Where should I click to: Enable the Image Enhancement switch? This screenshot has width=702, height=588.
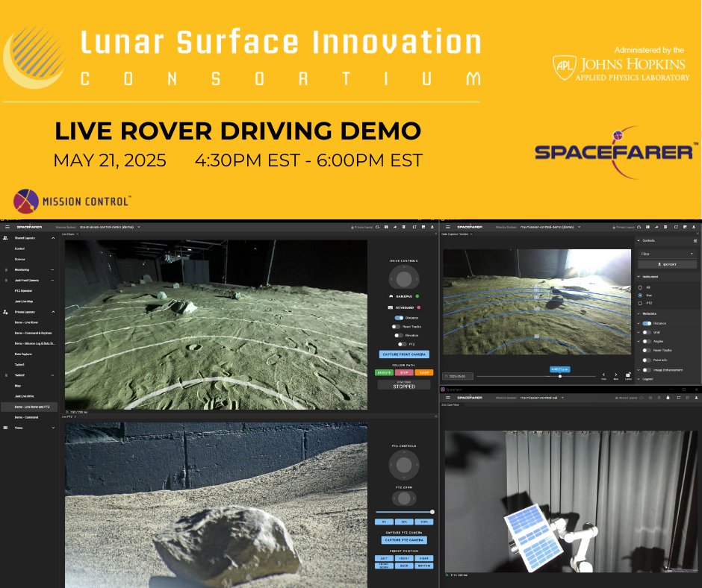[647, 370]
